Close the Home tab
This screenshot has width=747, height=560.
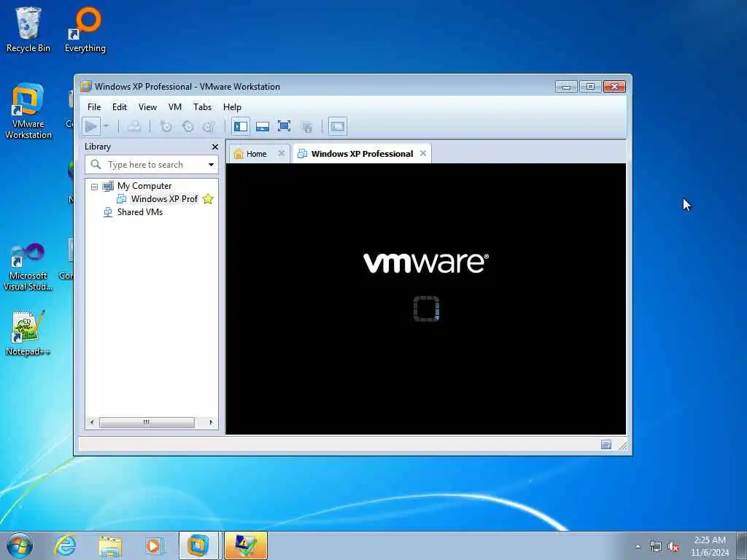(281, 153)
